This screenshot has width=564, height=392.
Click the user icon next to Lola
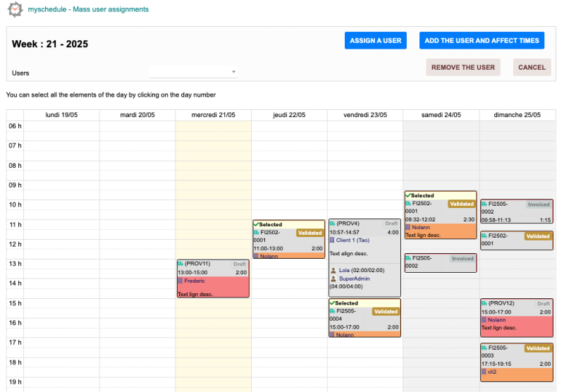point(333,270)
